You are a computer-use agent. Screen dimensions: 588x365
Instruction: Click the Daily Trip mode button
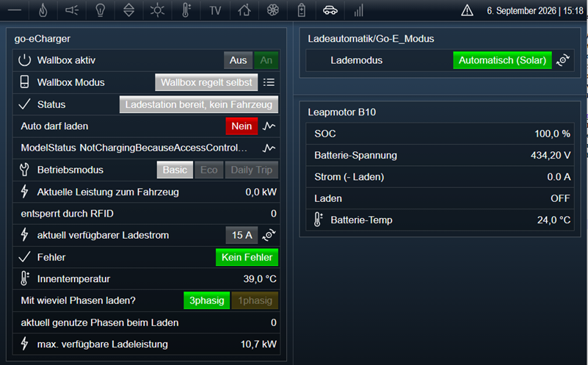point(252,170)
